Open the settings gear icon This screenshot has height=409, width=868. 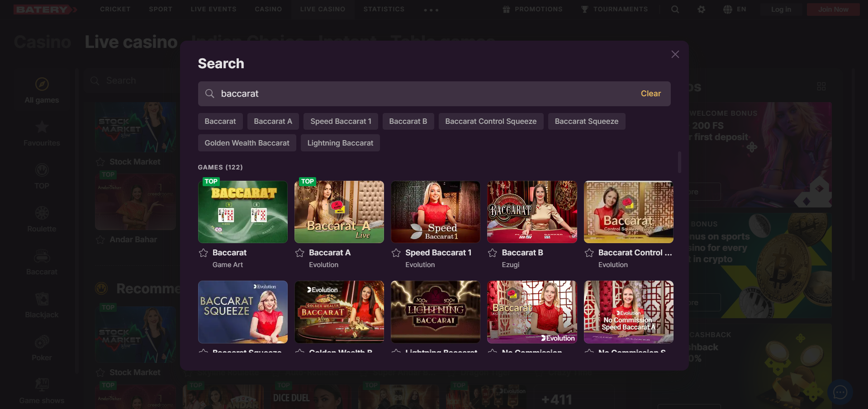[701, 9]
